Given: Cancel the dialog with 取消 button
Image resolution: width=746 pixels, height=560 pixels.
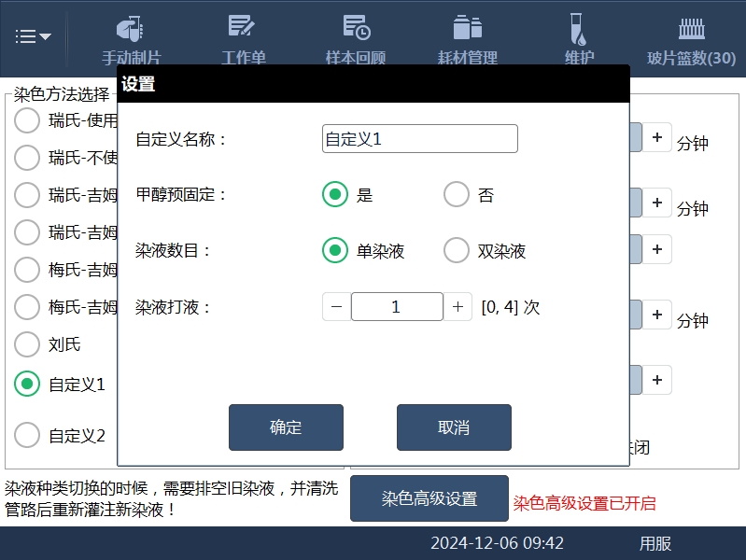Looking at the screenshot, I should point(454,427).
